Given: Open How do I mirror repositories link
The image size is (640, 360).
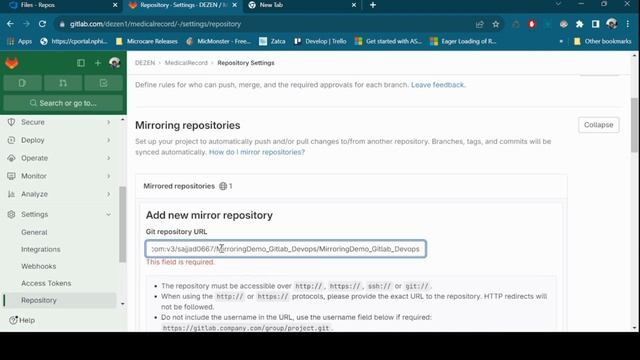Looking at the screenshot, I should point(257,152).
